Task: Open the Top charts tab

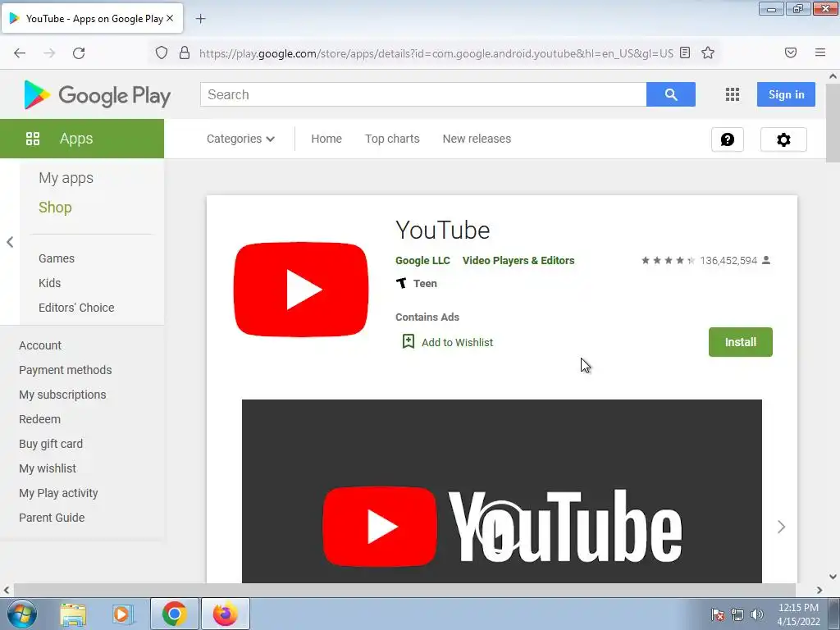Action: (392, 139)
